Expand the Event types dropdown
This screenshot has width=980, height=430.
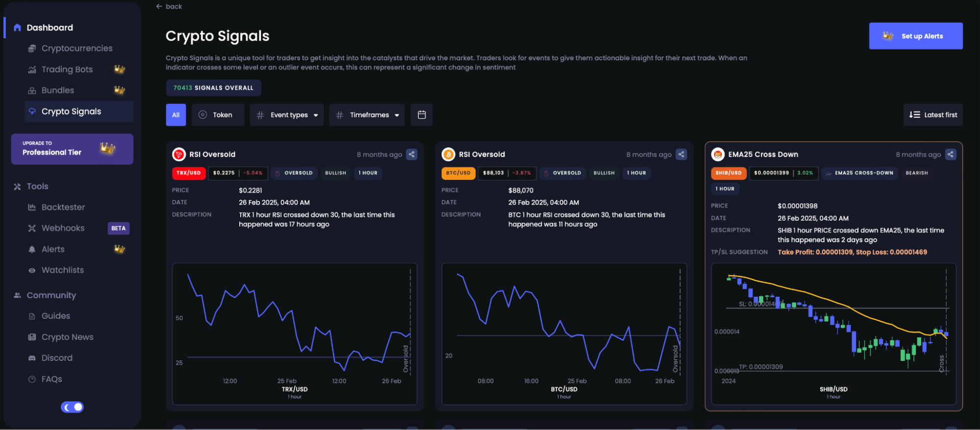tap(287, 115)
